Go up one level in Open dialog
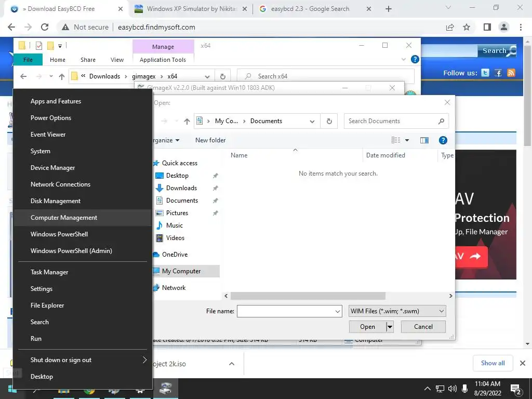Image resolution: width=532 pixels, height=399 pixels. pos(187,121)
